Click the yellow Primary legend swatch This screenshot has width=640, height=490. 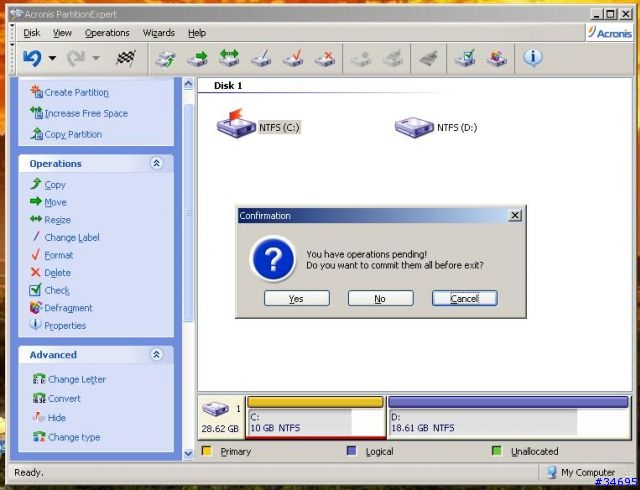pyautogui.click(x=207, y=451)
